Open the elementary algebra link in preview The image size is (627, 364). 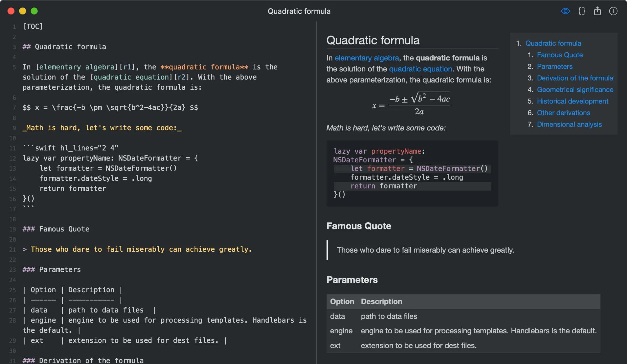pyautogui.click(x=366, y=58)
